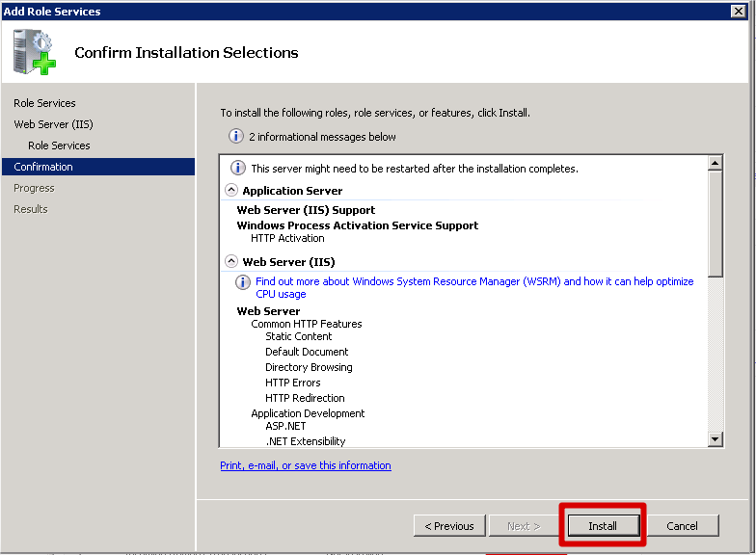Click the Application Development entry
Screen dimensions: 756x555
coord(308,413)
